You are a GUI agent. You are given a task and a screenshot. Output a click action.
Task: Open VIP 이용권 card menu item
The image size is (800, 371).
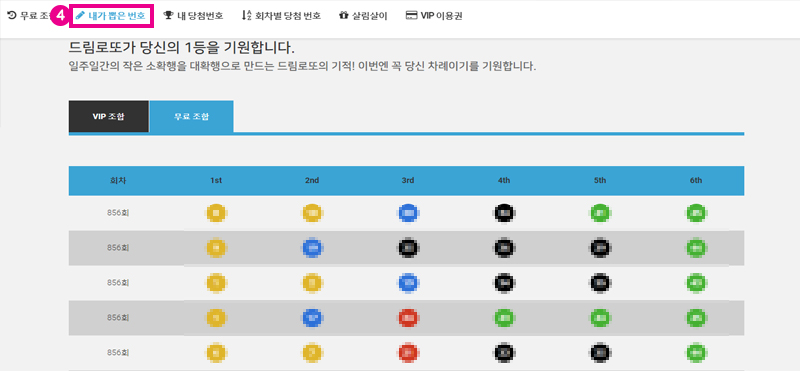[434, 15]
